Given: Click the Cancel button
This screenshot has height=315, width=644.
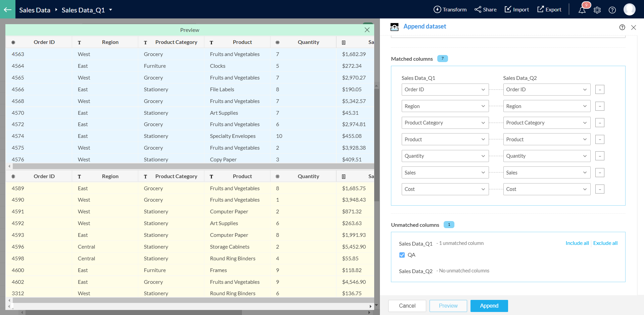Looking at the screenshot, I should (x=407, y=306).
